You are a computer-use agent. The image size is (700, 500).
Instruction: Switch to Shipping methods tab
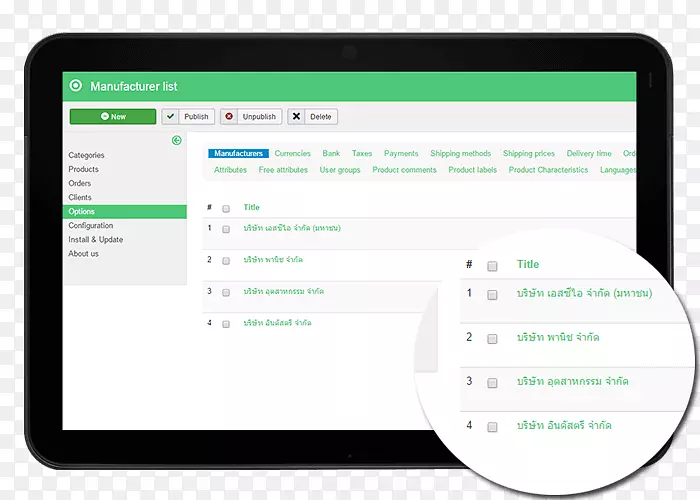[x=461, y=153]
